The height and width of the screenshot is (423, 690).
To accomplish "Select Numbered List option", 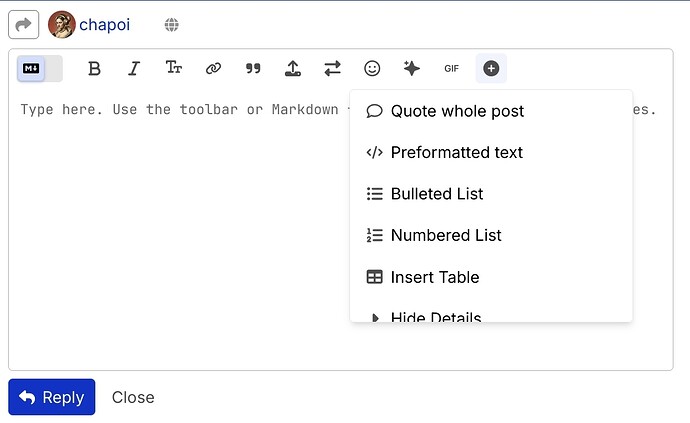I will 491,235.
